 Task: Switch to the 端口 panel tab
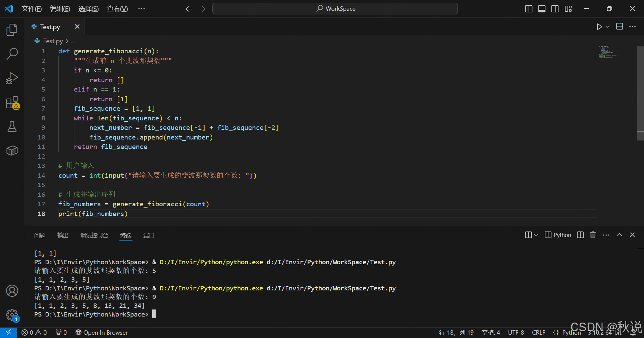(x=149, y=235)
